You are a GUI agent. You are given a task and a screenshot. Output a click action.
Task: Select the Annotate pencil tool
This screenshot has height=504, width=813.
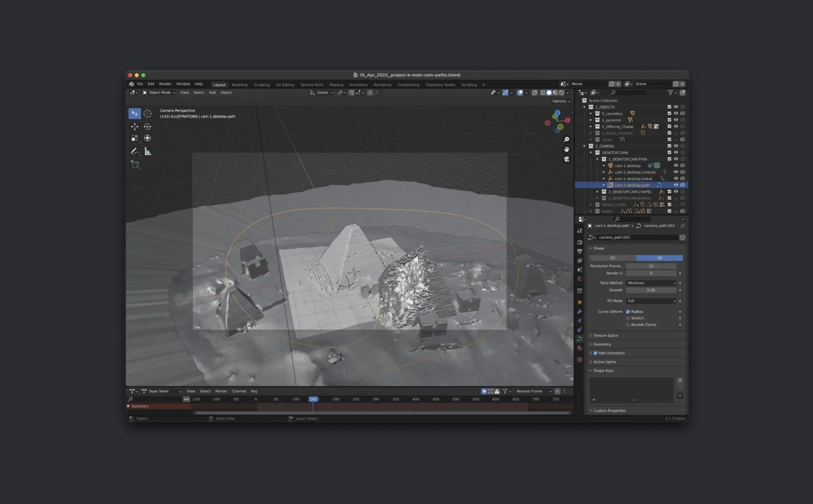coord(135,151)
